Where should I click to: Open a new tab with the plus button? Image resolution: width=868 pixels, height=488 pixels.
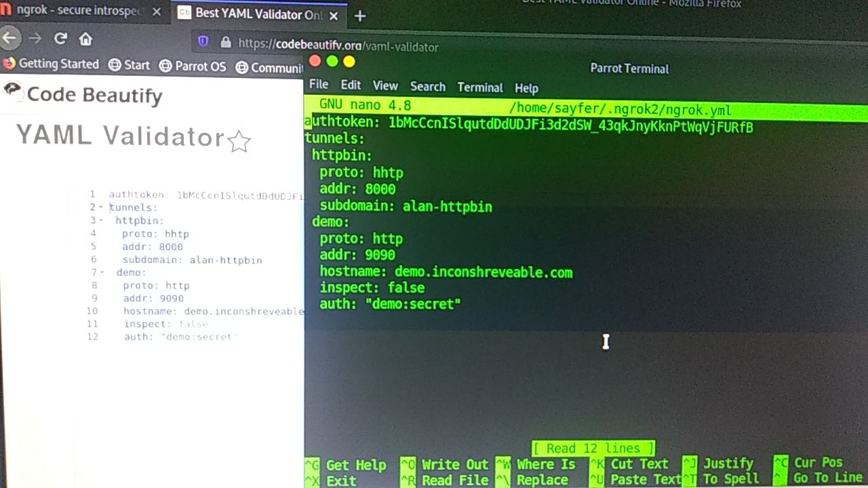360,16
